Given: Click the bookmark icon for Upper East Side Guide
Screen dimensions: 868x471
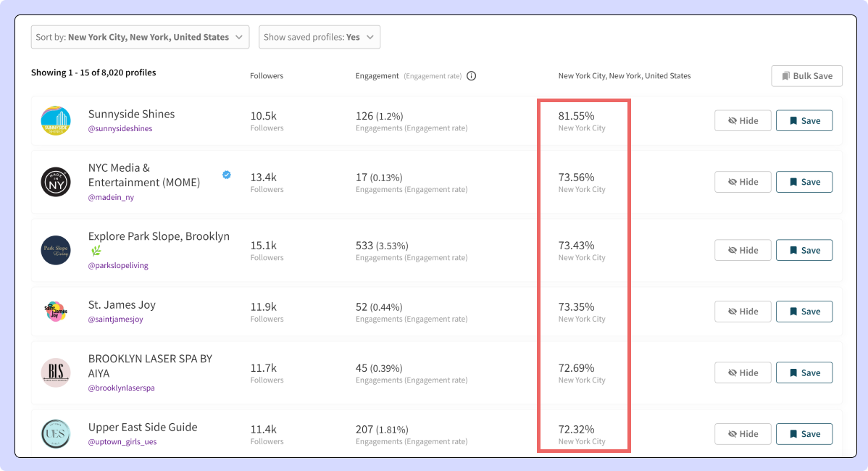Looking at the screenshot, I should 793,433.
